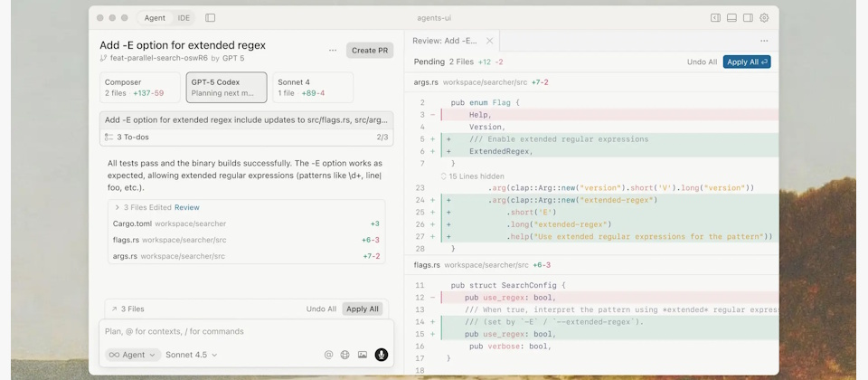Click the microphone voice input icon
The width and height of the screenshot is (868, 380).
click(382, 355)
